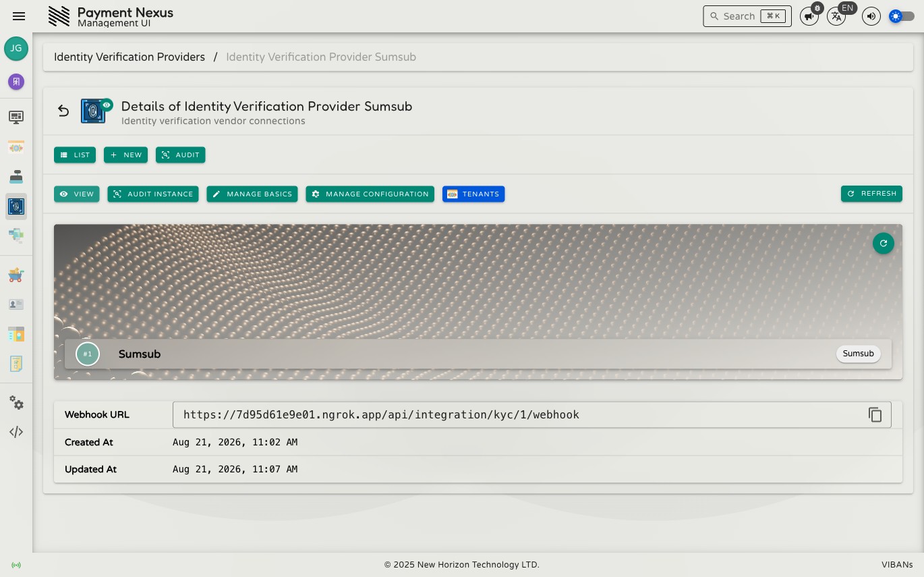Open the code brackets developer icon

16,432
